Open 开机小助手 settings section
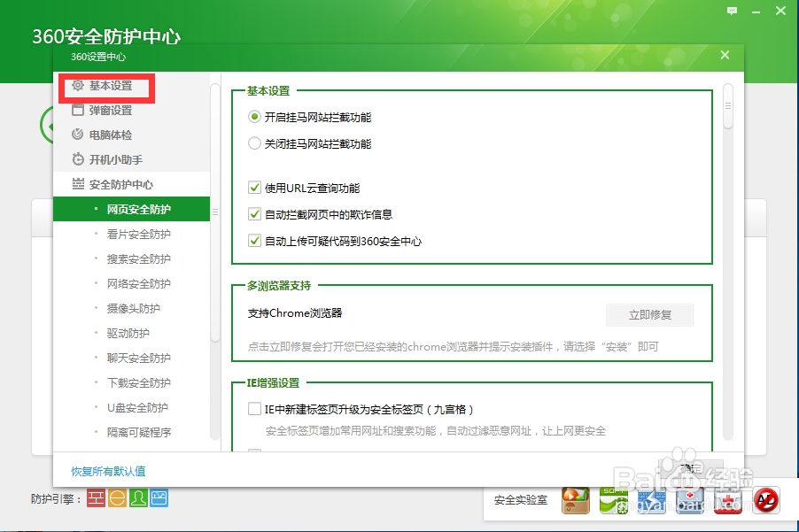Screen dimensions: 799x532 coord(116,160)
